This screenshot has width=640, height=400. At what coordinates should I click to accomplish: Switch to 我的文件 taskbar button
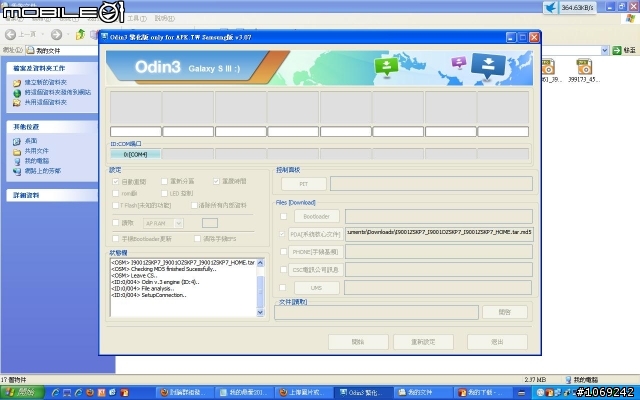pos(422,393)
